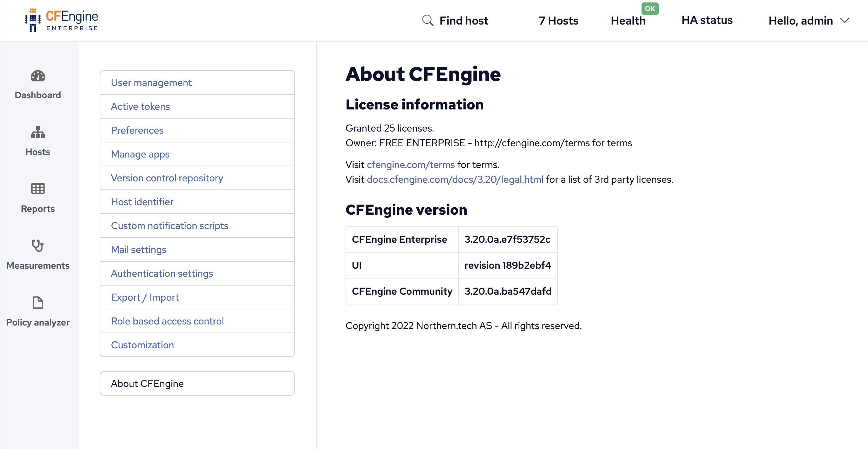Configure Role based access control
This screenshot has height=449, width=868.
tap(167, 321)
